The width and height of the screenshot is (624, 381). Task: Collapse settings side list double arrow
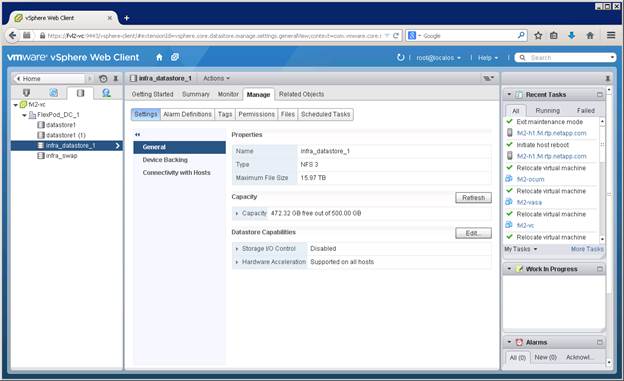[x=137, y=135]
